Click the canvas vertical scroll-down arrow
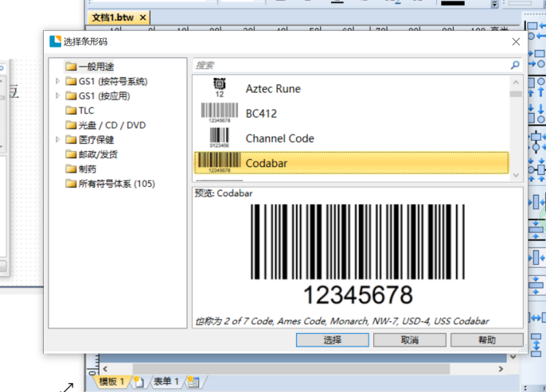The width and height of the screenshot is (546, 392). [513, 357]
